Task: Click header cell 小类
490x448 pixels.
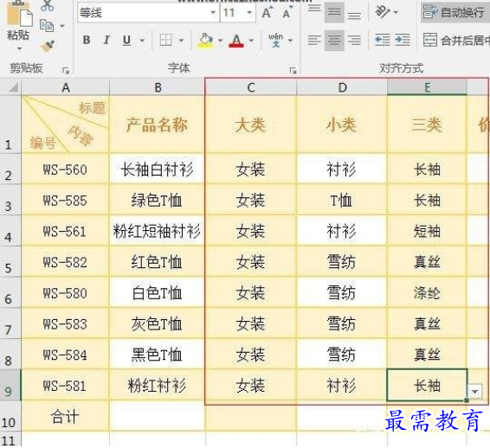Action: [x=342, y=125]
